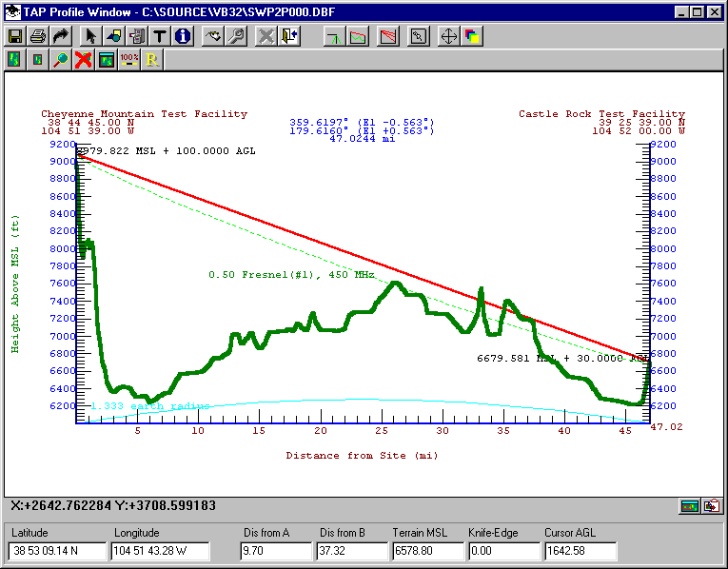Activate the magnifier zoom tool
This screenshot has height=569, width=728.
click(61, 59)
